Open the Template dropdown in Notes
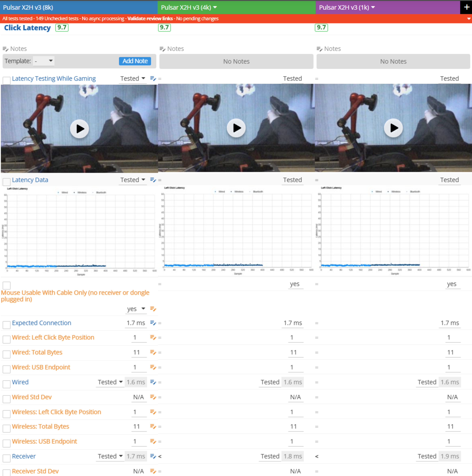 [44, 61]
